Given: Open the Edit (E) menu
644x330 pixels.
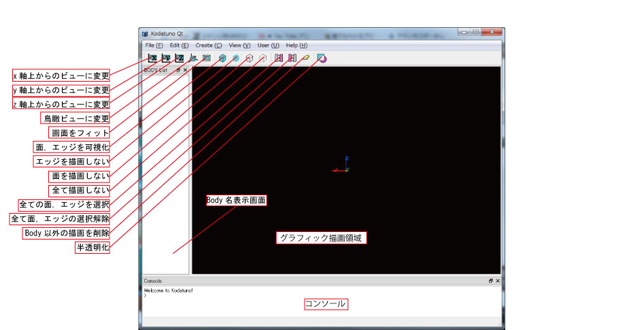Looking at the screenshot, I should tap(179, 45).
